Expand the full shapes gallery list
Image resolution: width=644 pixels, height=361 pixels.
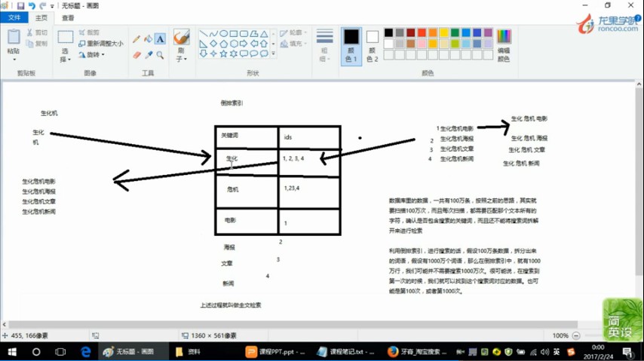coord(274,54)
